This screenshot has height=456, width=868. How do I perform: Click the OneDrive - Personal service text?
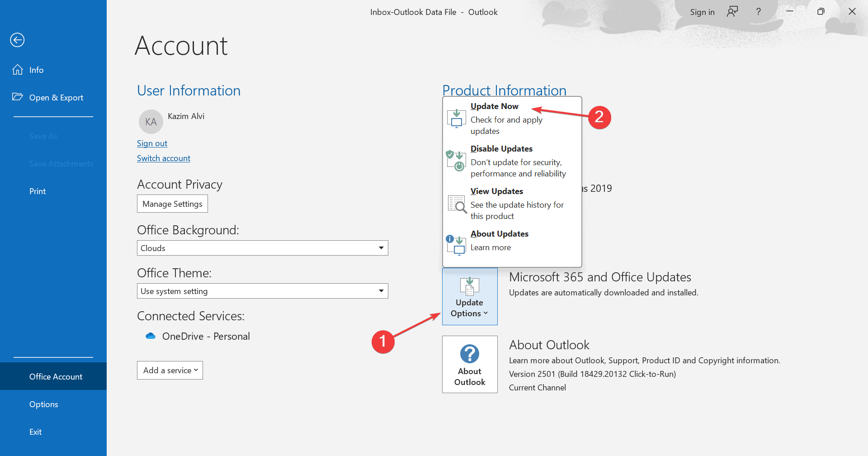click(206, 336)
